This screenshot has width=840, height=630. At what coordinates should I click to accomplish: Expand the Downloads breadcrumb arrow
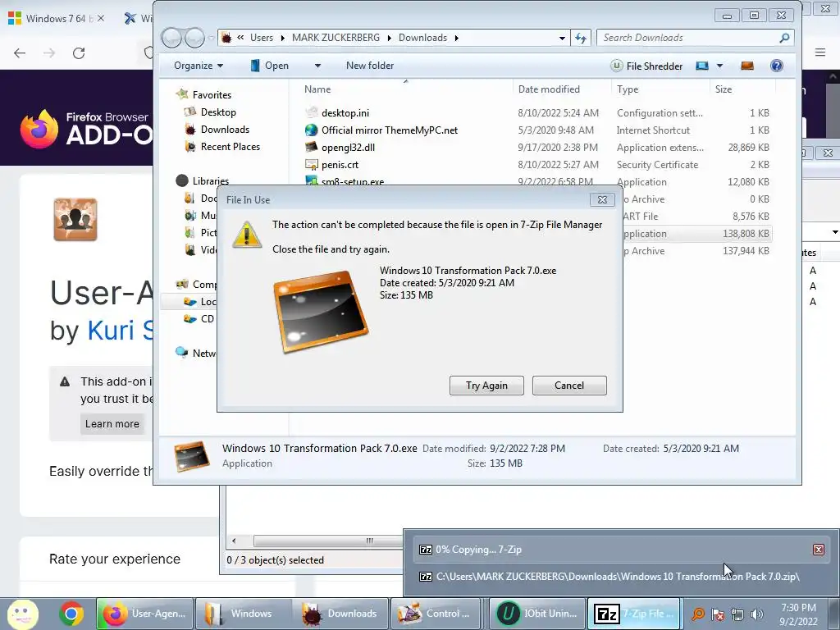coord(456,38)
